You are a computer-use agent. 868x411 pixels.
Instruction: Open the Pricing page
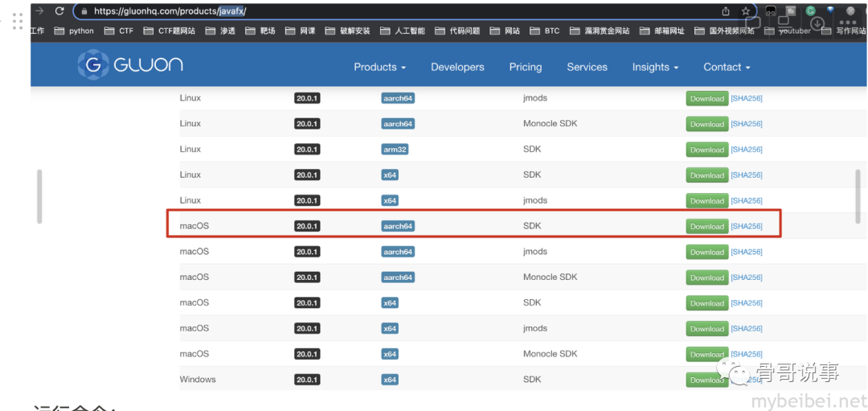pyautogui.click(x=526, y=67)
